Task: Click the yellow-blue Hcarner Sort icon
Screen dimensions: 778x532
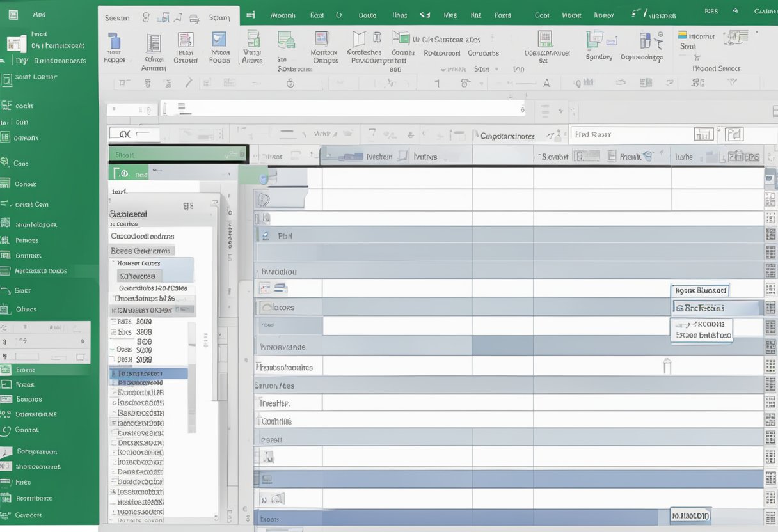Action: pyautogui.click(x=683, y=35)
